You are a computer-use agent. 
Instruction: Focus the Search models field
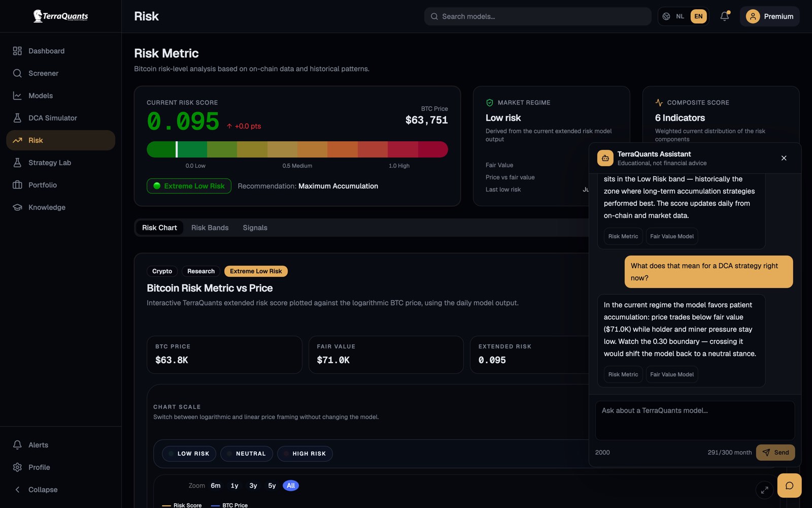point(537,16)
